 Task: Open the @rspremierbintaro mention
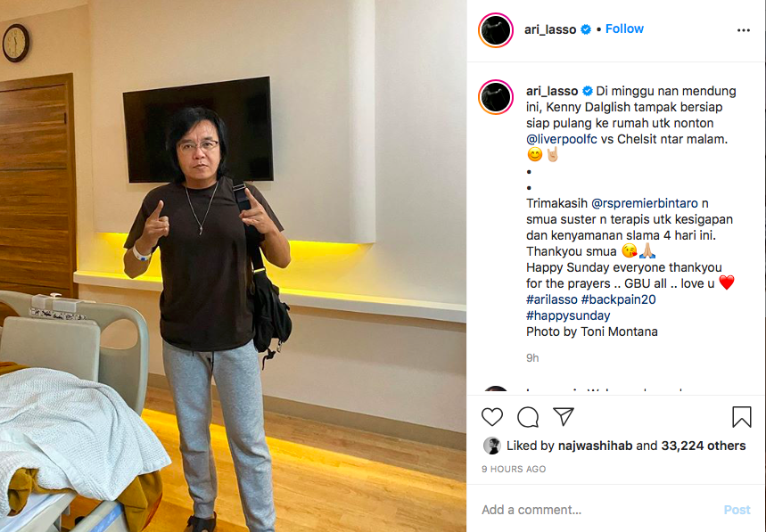coord(645,203)
